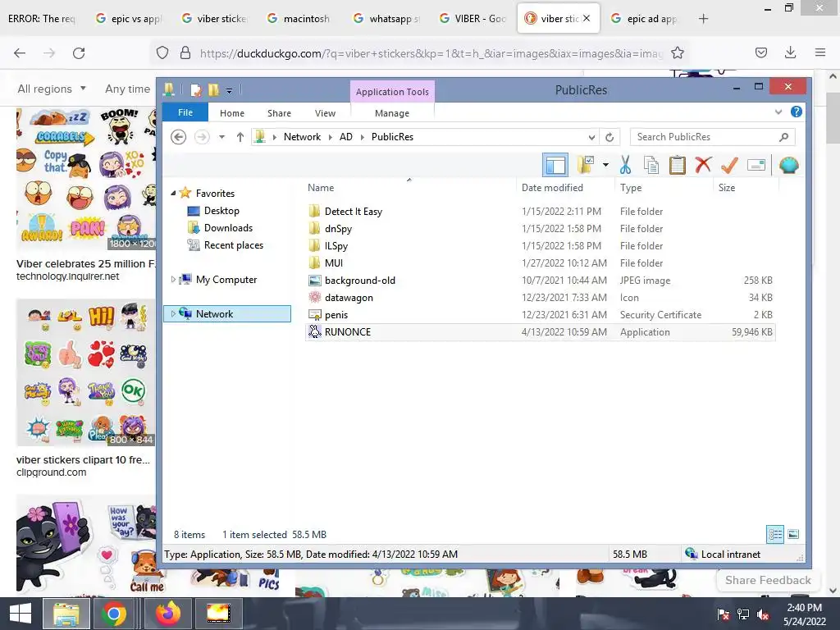This screenshot has width=840, height=630.
Task: Open Classic Shell settings shell icon
Action: click(x=788, y=165)
